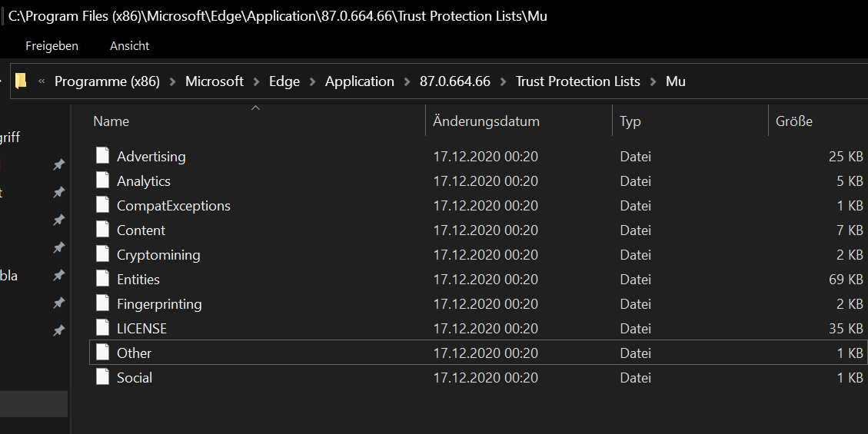
Task: Select the Cryptomining file icon
Action: pos(103,254)
